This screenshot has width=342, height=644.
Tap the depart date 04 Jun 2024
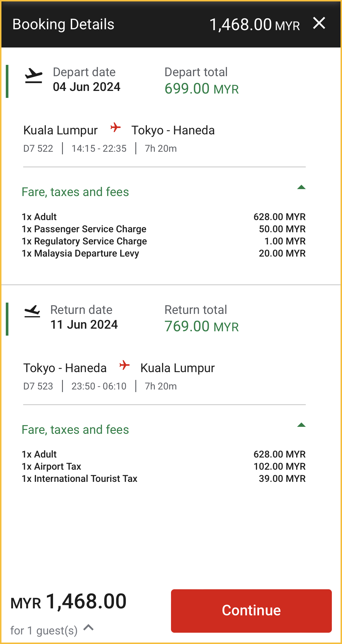point(86,87)
